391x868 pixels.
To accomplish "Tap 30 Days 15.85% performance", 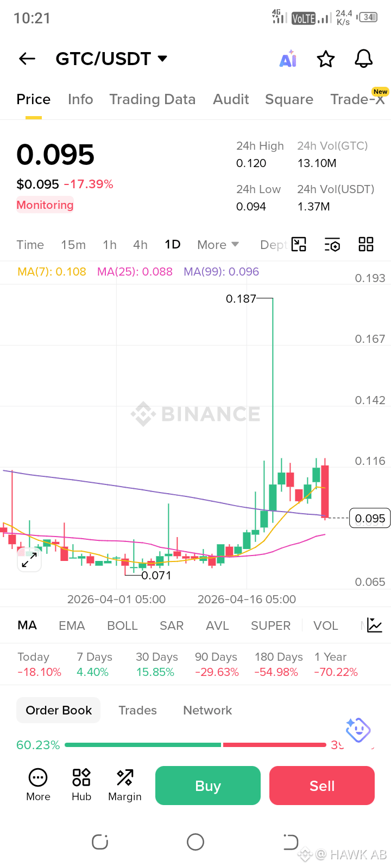I will tap(157, 665).
